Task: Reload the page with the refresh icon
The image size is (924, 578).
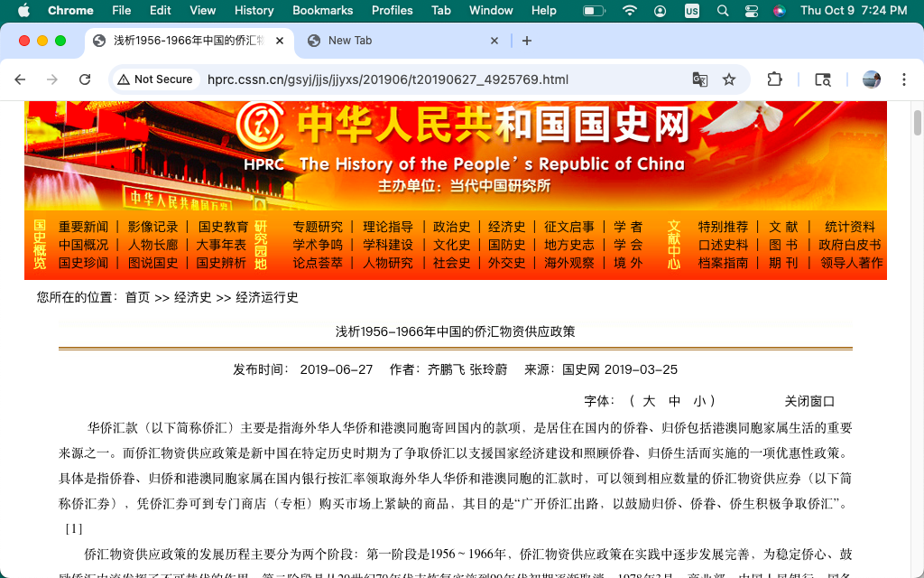Action: (85, 79)
